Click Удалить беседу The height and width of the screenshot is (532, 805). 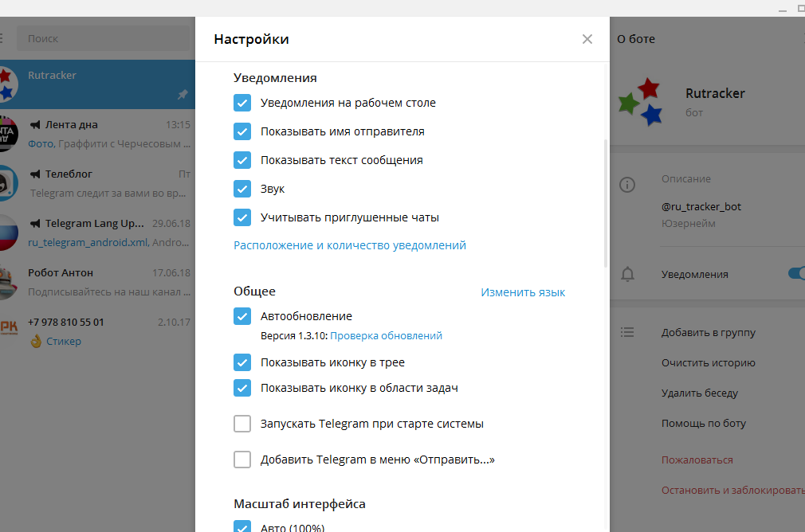pyautogui.click(x=700, y=393)
